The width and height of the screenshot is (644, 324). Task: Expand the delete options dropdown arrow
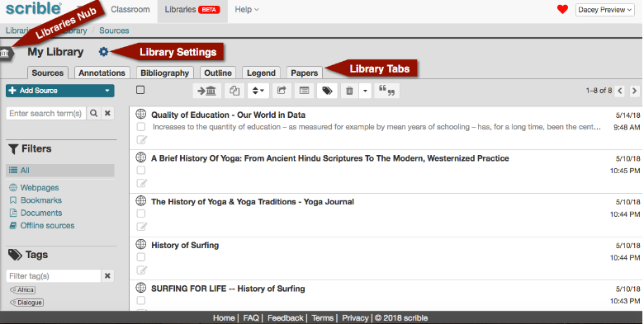[365, 91]
